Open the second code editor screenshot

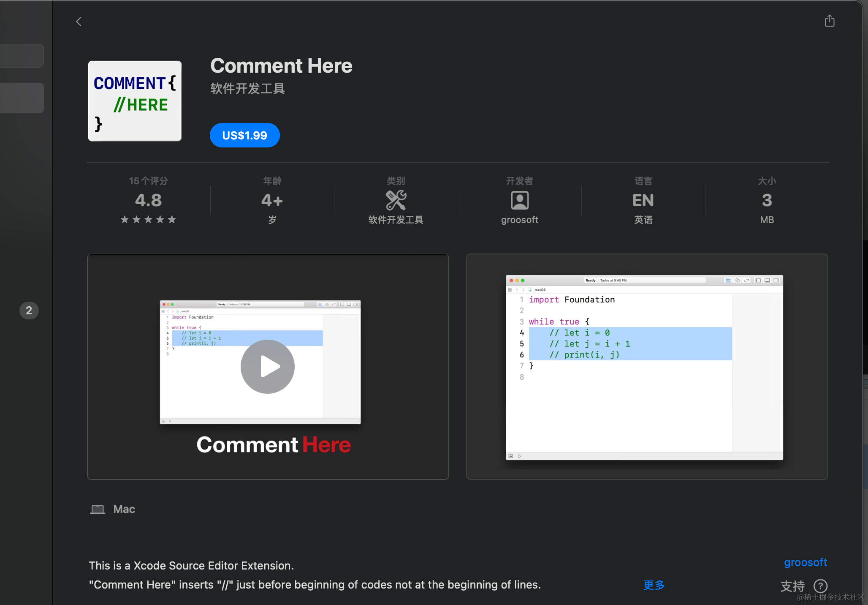point(646,367)
